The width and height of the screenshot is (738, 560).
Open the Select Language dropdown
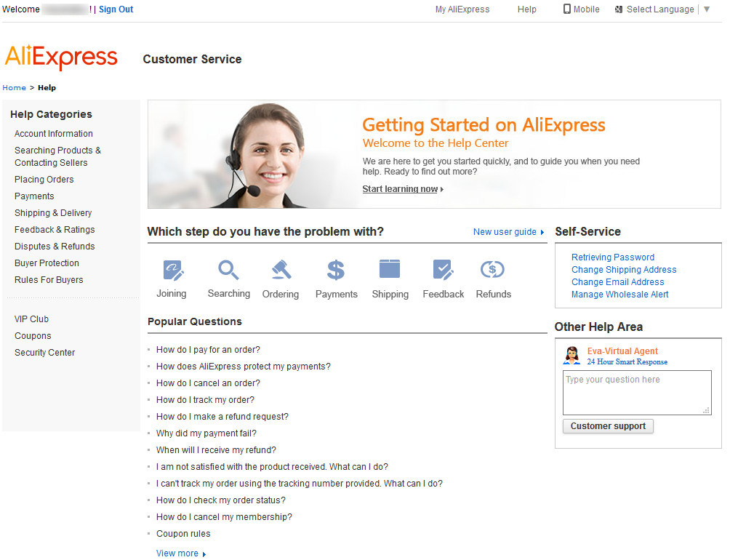point(662,9)
